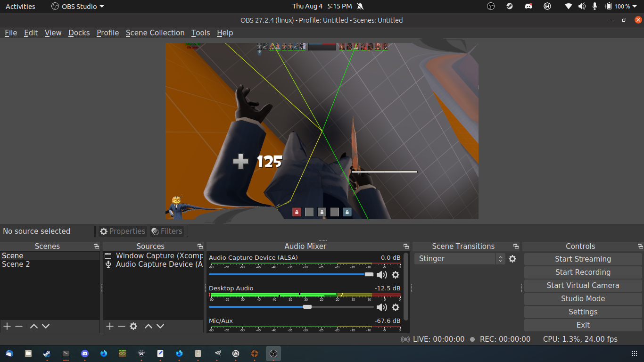The height and width of the screenshot is (362, 644).
Task: Select Scene in Scenes list
Action: pyautogui.click(x=50, y=255)
